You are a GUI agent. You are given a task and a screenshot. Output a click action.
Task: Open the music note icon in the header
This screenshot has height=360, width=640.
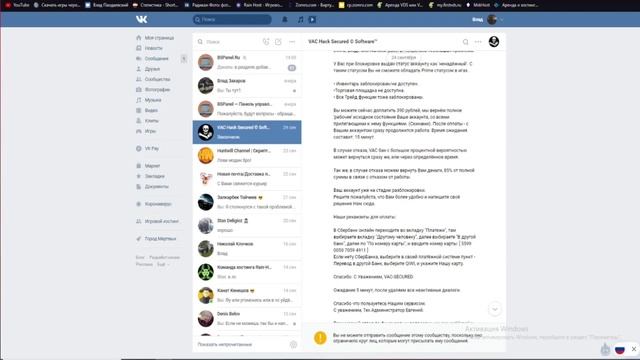[x=300, y=19]
